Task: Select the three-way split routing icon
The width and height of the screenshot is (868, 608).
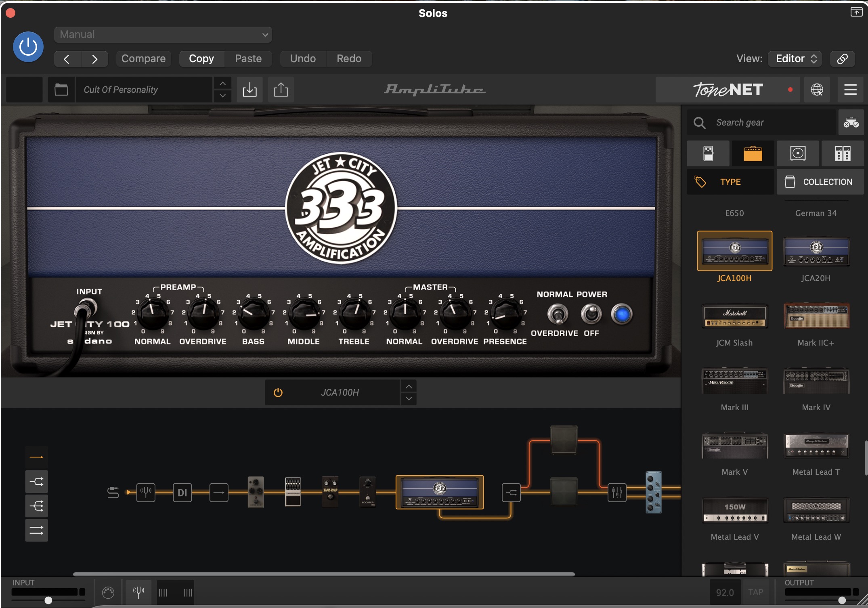Action: point(37,506)
